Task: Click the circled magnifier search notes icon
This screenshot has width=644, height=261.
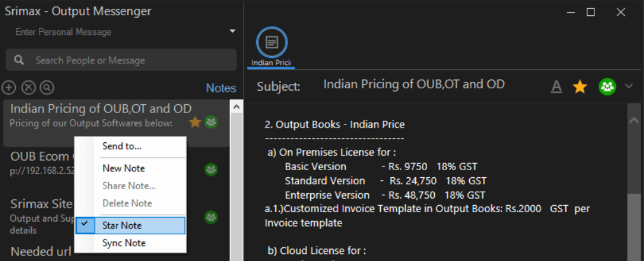Action: pyautogui.click(x=48, y=88)
